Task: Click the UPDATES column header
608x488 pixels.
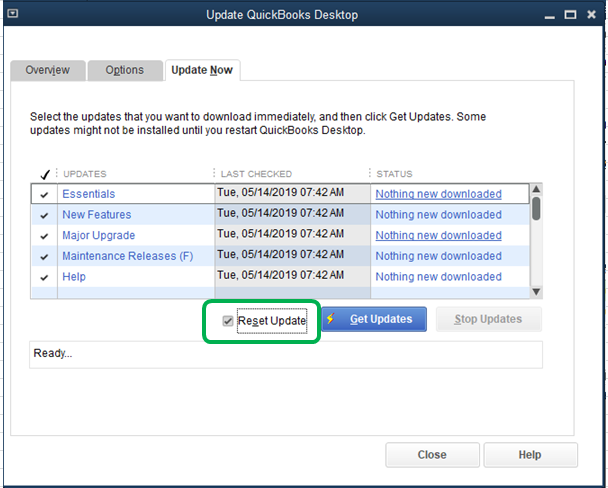Action: click(x=85, y=174)
